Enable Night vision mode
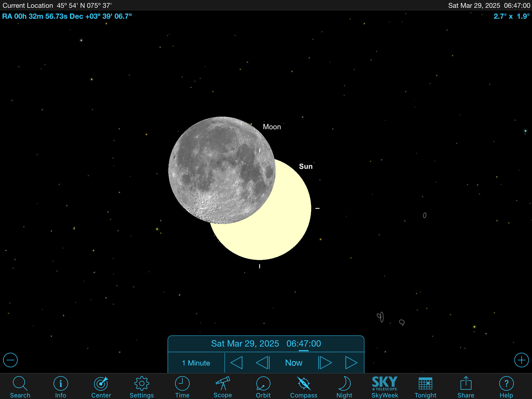532x399 pixels. coord(344,386)
